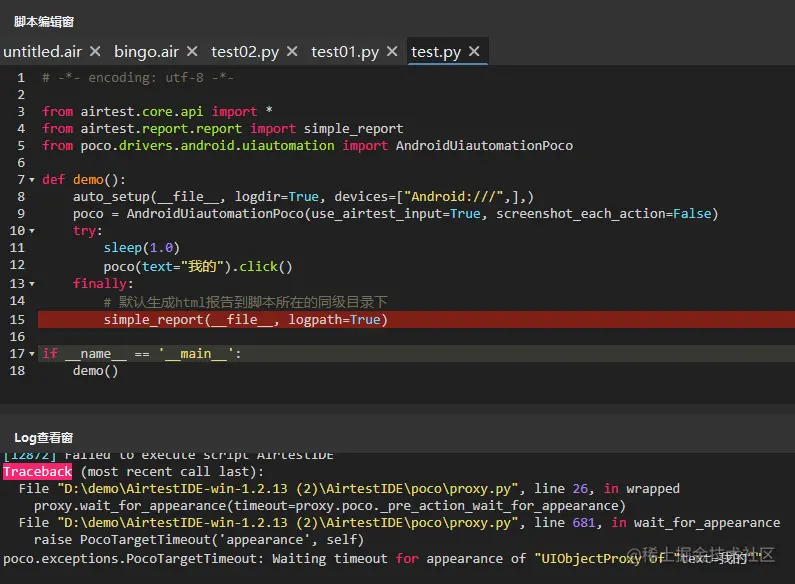The width and height of the screenshot is (795, 584).
Task: Close the test.py tab
Action: click(474, 51)
